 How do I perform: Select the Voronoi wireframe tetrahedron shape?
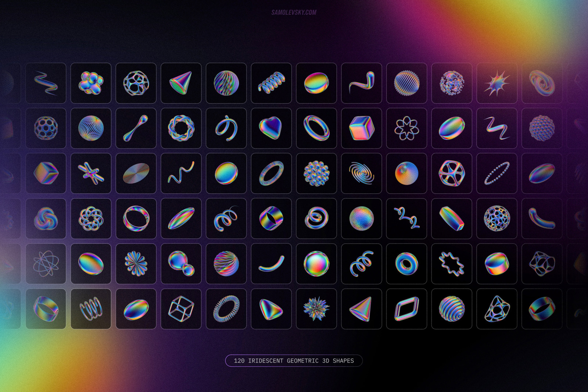[x=497, y=309]
